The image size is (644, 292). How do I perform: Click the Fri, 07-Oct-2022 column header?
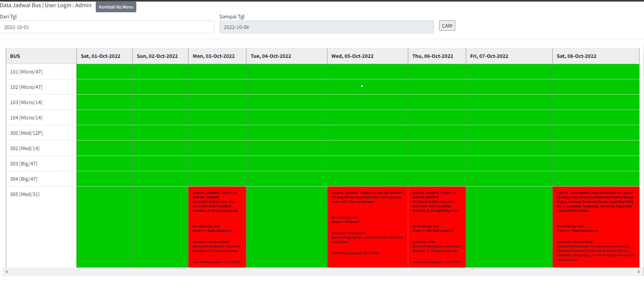(x=509, y=56)
